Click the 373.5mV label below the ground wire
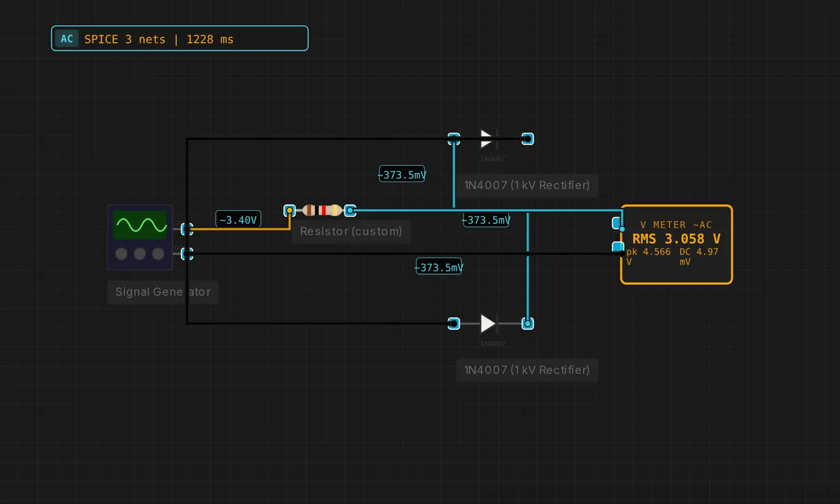The image size is (840, 504). pyautogui.click(x=439, y=267)
